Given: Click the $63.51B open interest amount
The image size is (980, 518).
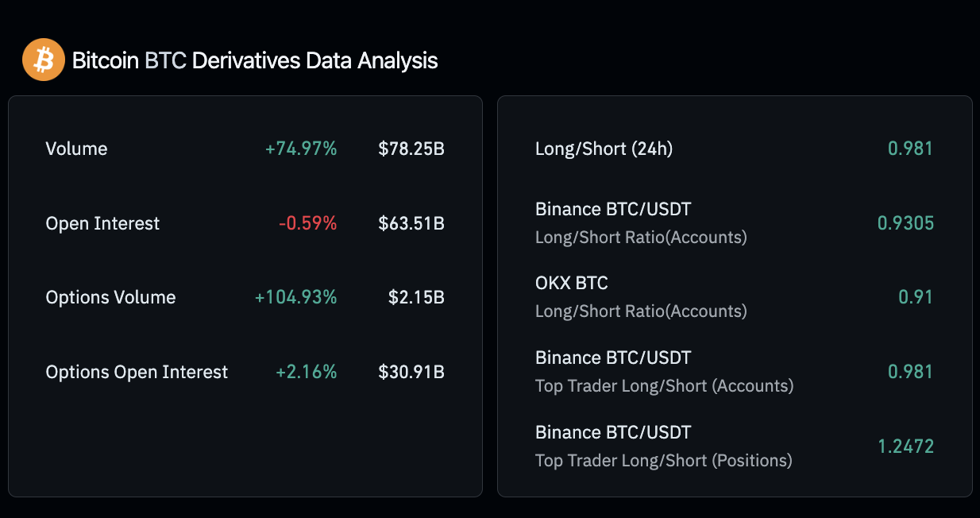Looking at the screenshot, I should tap(411, 223).
